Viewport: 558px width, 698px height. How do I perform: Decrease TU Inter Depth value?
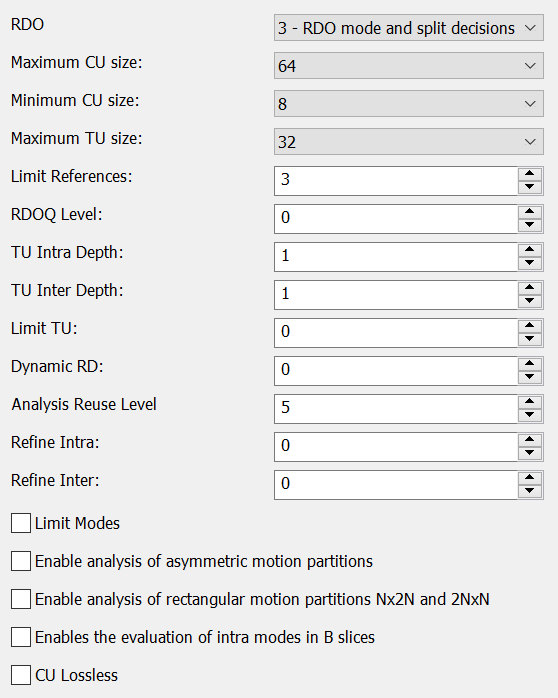tap(530, 301)
